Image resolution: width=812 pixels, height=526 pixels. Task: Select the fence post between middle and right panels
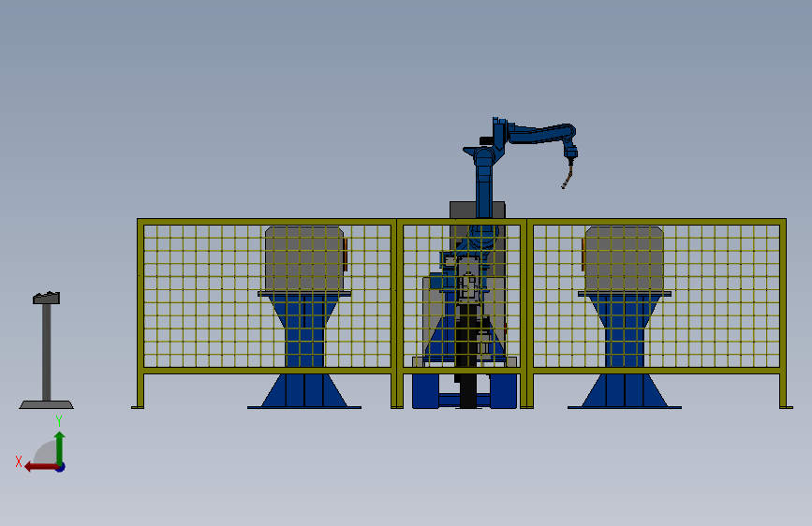click(x=526, y=314)
